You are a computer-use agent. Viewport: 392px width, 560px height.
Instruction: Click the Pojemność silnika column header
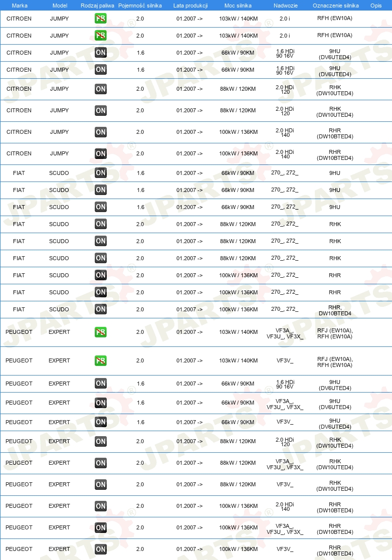point(140,6)
